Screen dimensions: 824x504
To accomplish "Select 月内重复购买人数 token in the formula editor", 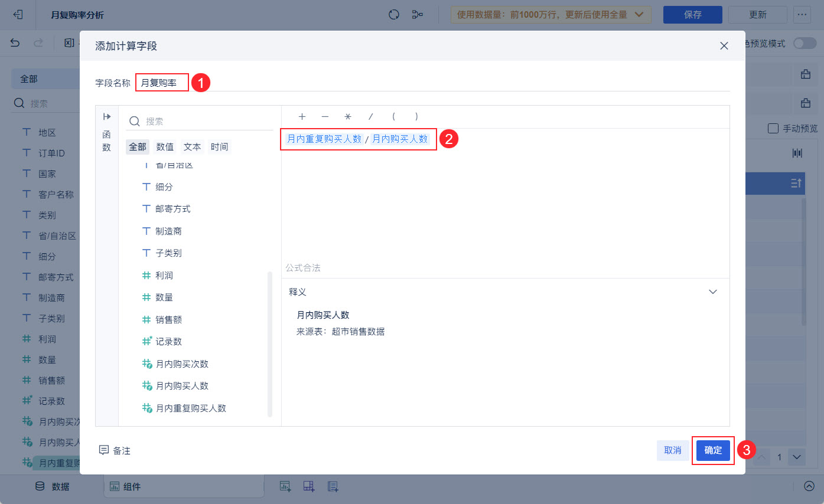I will (324, 139).
